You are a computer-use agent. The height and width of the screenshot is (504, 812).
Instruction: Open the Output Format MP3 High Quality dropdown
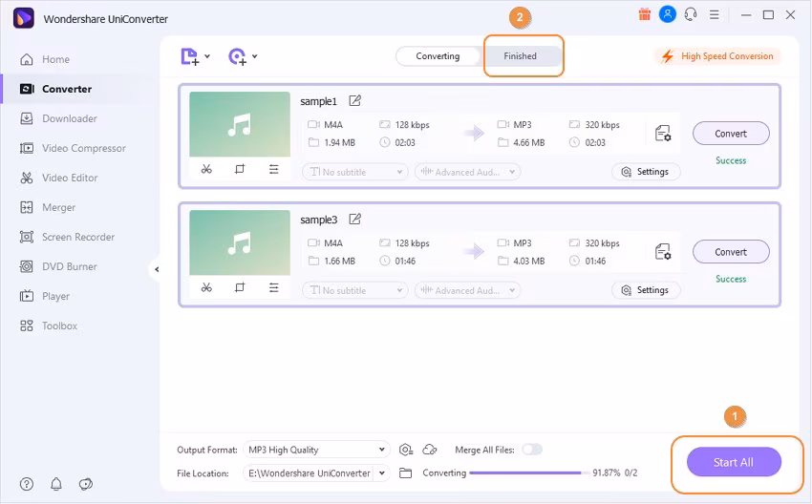(x=316, y=450)
